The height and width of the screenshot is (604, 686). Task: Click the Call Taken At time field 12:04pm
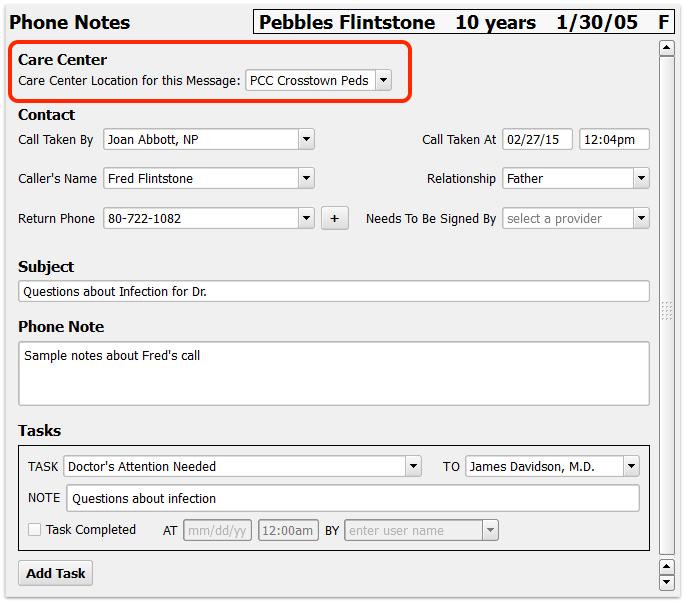(x=614, y=140)
